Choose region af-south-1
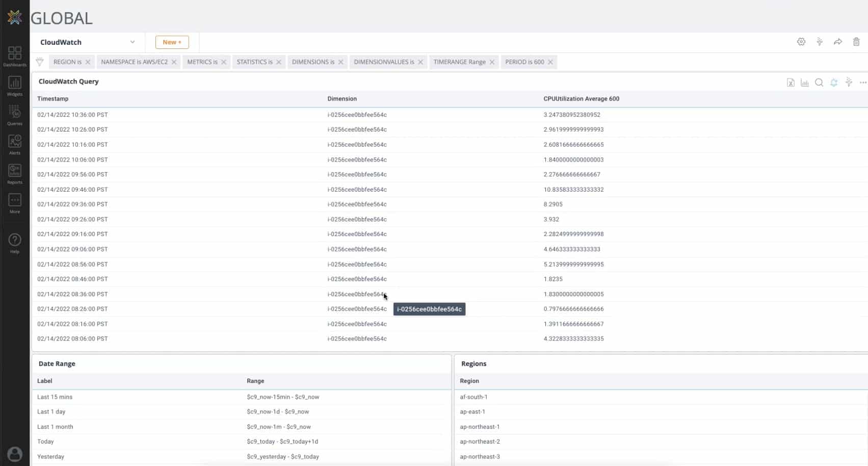 pyautogui.click(x=474, y=397)
